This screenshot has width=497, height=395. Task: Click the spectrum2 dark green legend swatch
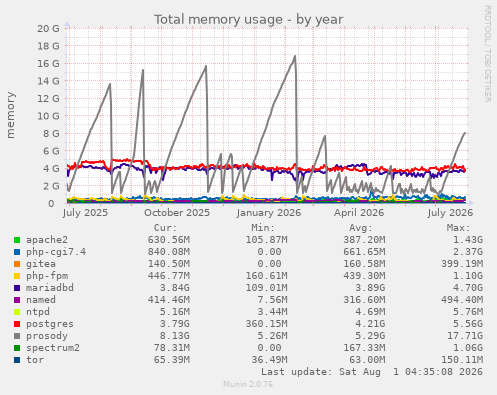[17, 348]
